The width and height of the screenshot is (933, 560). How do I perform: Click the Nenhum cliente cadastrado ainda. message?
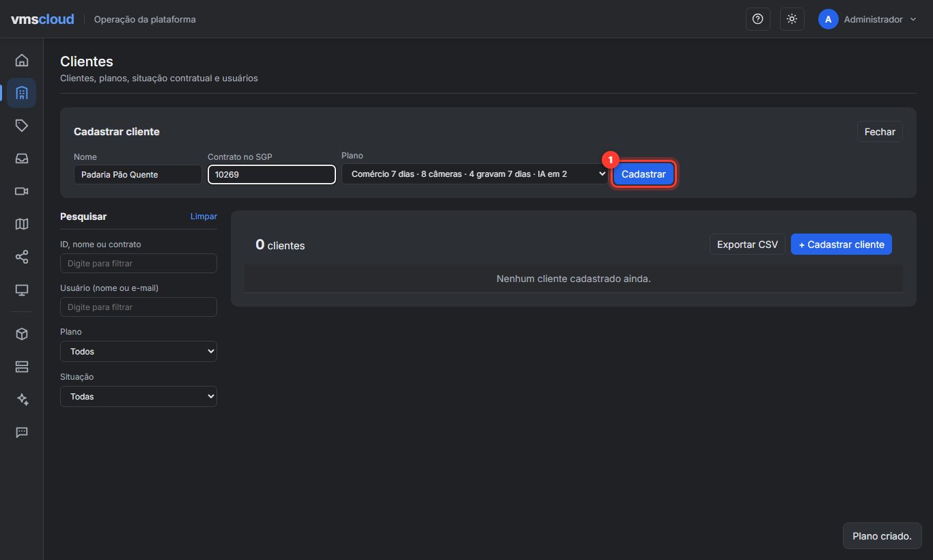(x=574, y=279)
